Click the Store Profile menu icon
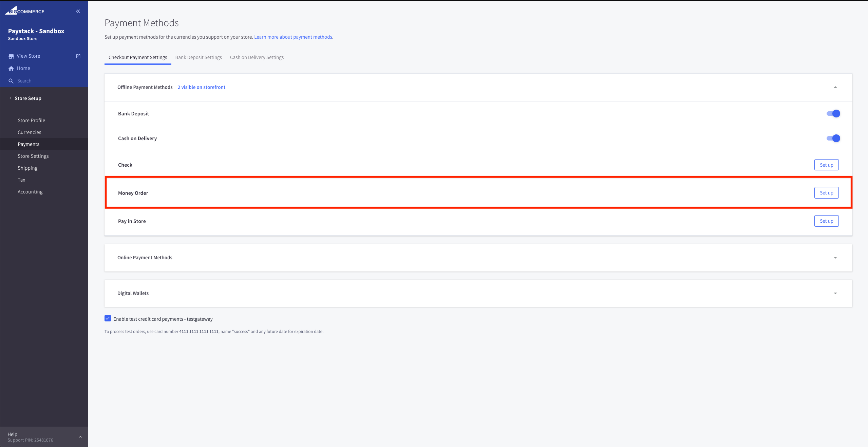Viewport: 868px width, 447px height. 31,120
